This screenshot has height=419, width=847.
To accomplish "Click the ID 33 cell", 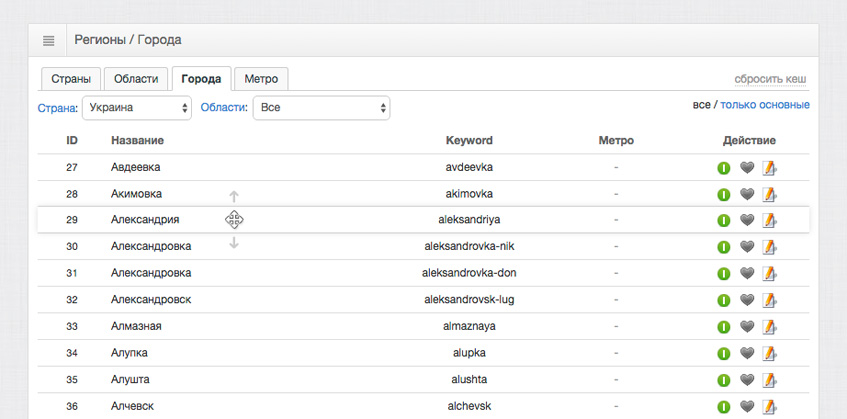I will (x=72, y=327).
